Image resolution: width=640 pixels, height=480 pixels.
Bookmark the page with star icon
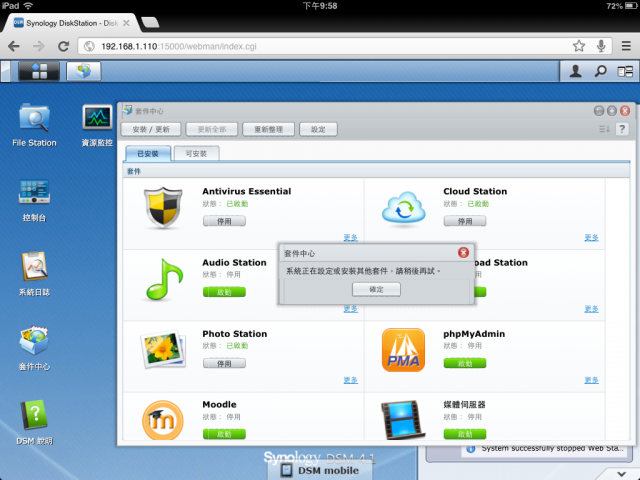pos(579,46)
